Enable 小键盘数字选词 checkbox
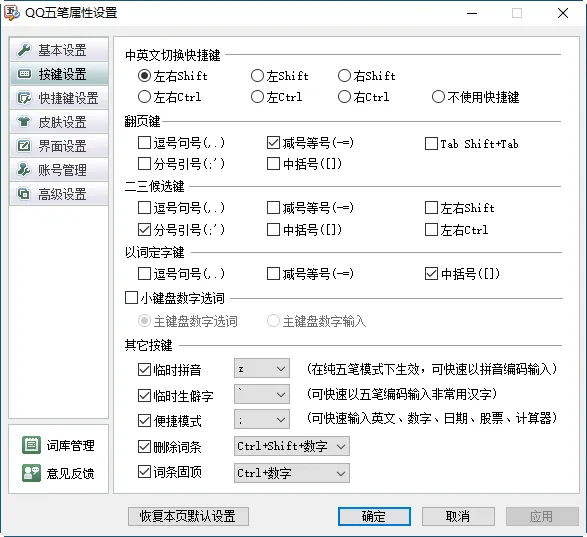 pyautogui.click(x=131, y=298)
